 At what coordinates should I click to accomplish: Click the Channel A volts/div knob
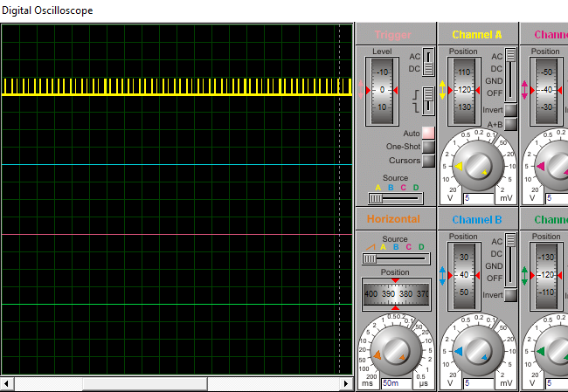[x=478, y=166]
